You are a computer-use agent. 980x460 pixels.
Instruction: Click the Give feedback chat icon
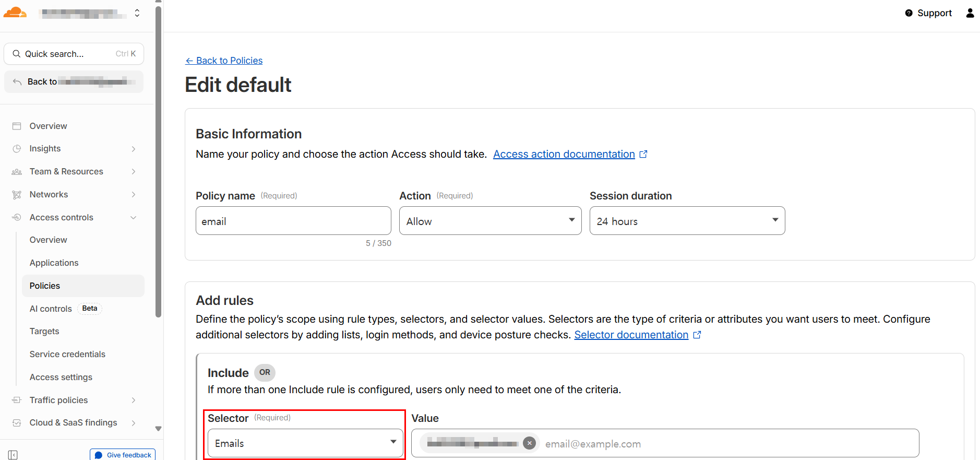pyautogui.click(x=99, y=455)
